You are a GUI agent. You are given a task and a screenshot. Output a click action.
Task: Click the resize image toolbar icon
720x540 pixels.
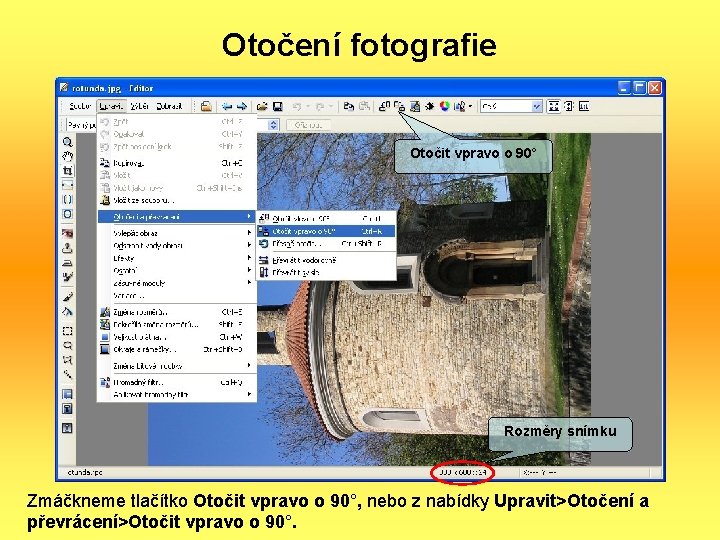(x=415, y=107)
